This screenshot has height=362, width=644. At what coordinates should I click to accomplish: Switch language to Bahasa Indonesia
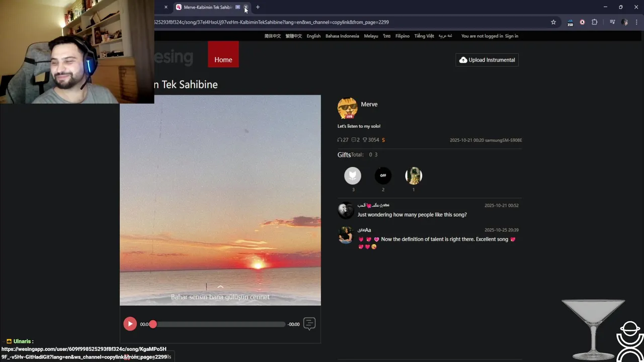(342, 36)
